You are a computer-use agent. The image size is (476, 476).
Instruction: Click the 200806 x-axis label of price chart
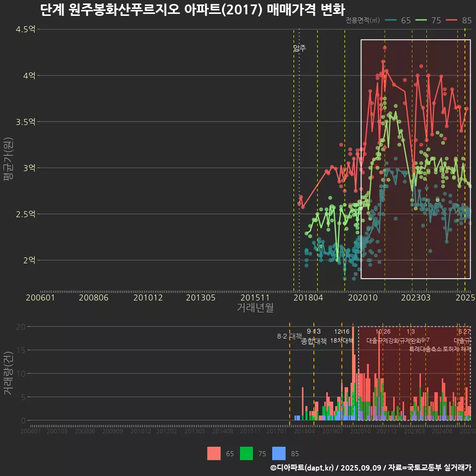(94, 297)
